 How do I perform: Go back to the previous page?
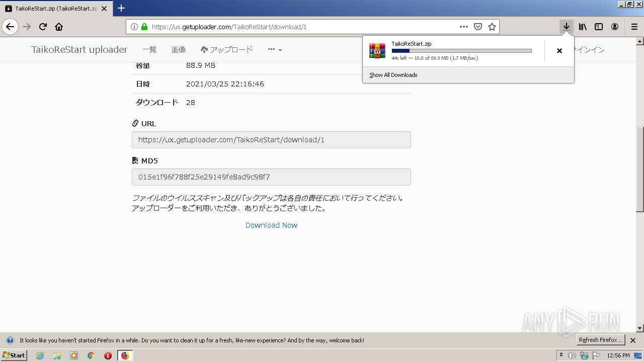(x=10, y=27)
